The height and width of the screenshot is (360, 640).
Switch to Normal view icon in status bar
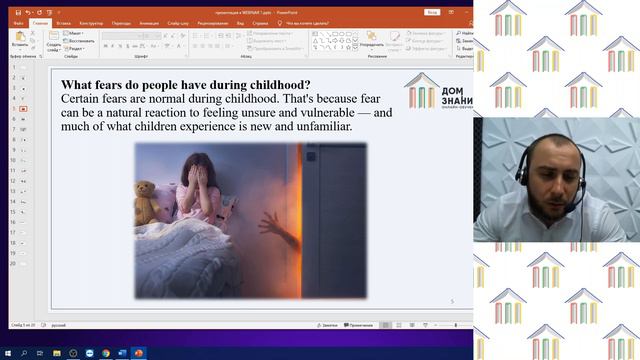[x=385, y=325]
